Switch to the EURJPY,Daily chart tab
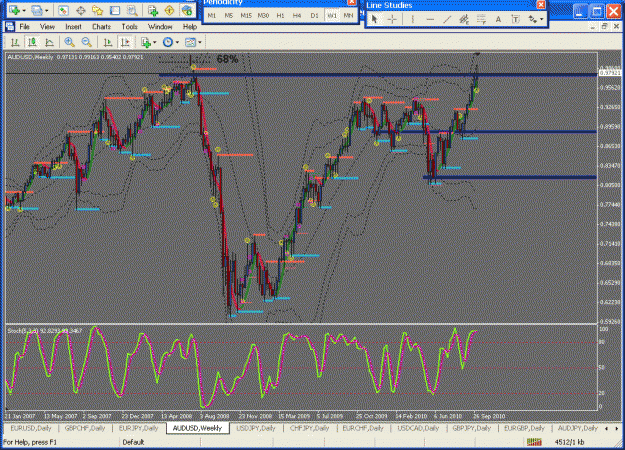 click(139, 428)
